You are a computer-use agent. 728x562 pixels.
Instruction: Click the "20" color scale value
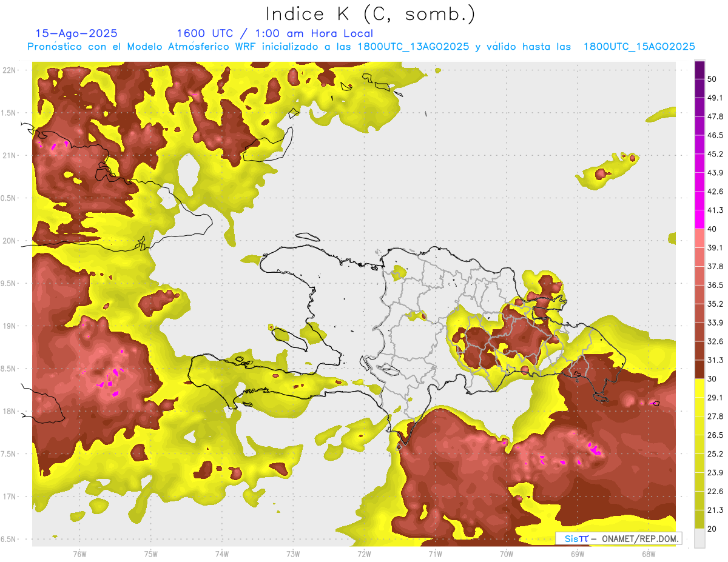pos(712,529)
